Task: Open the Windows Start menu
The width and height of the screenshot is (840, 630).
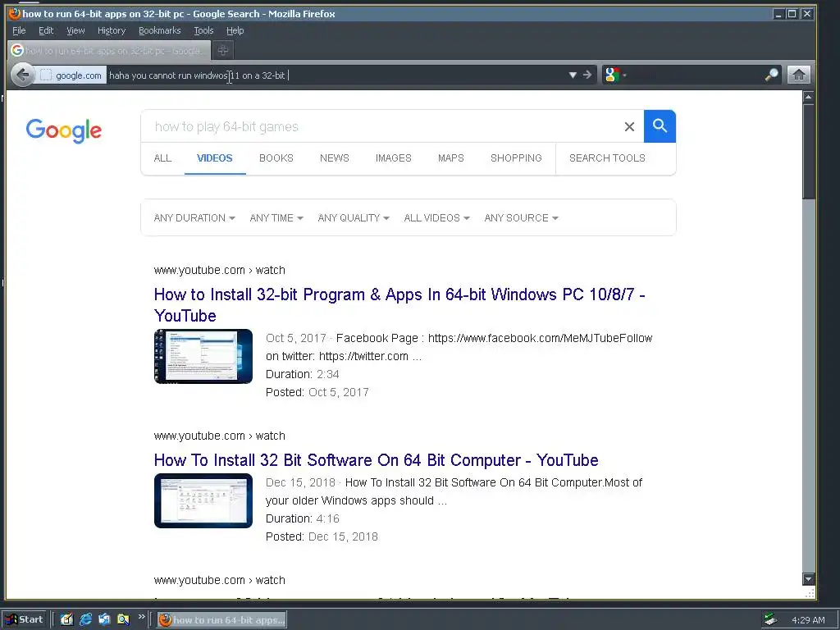Action: [x=25, y=620]
